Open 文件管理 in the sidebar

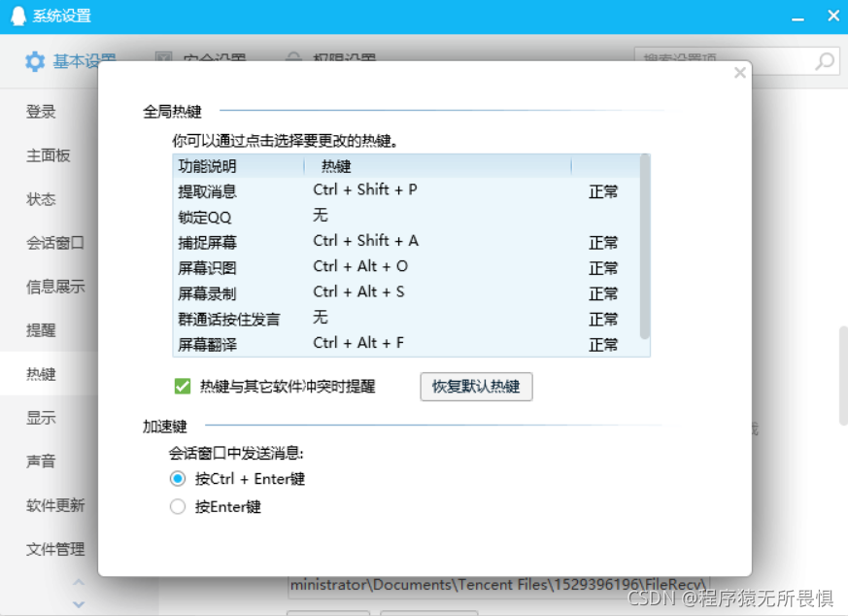55,549
